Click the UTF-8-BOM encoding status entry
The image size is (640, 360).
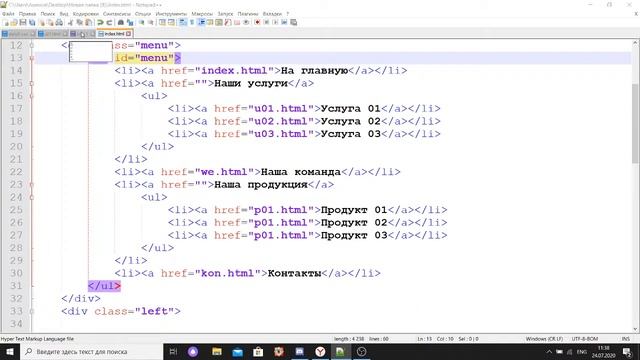click(584, 339)
